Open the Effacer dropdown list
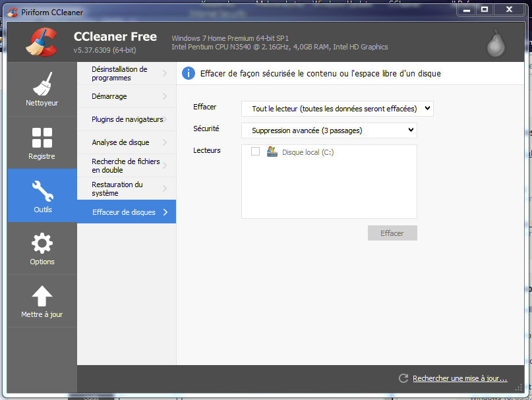This screenshot has width=532, height=400. (338, 109)
